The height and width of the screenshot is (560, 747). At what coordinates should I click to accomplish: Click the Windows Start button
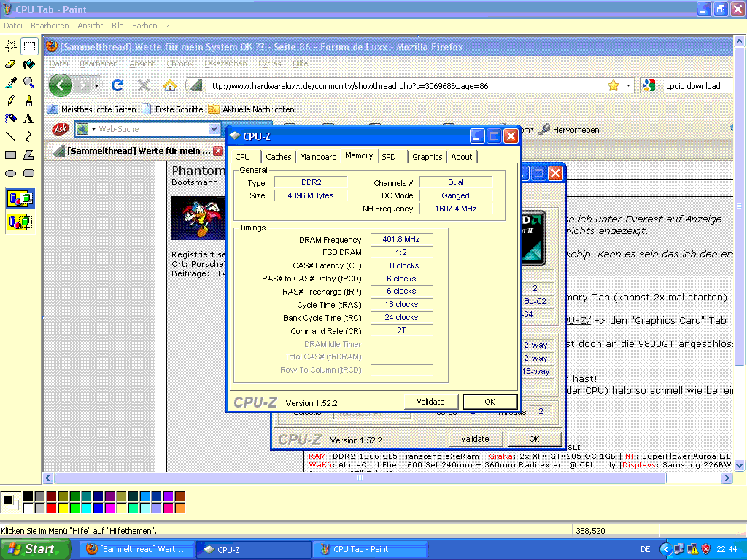35,549
